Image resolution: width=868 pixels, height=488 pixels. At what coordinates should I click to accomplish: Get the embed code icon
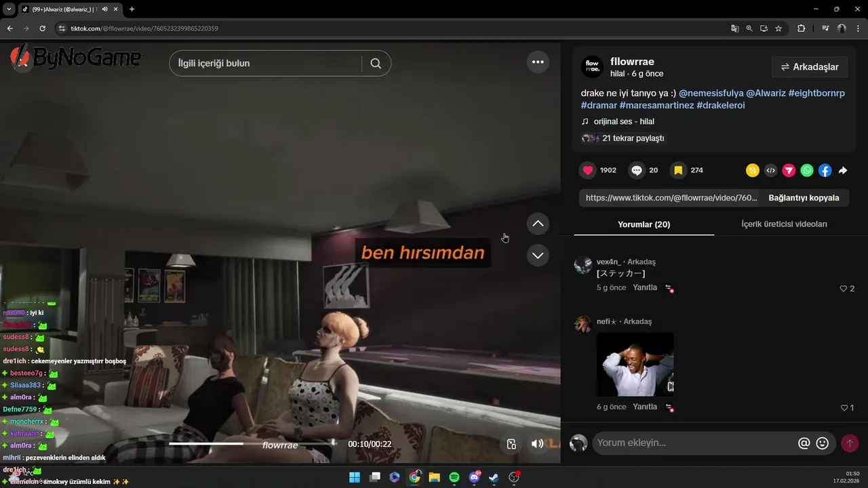[x=770, y=171]
